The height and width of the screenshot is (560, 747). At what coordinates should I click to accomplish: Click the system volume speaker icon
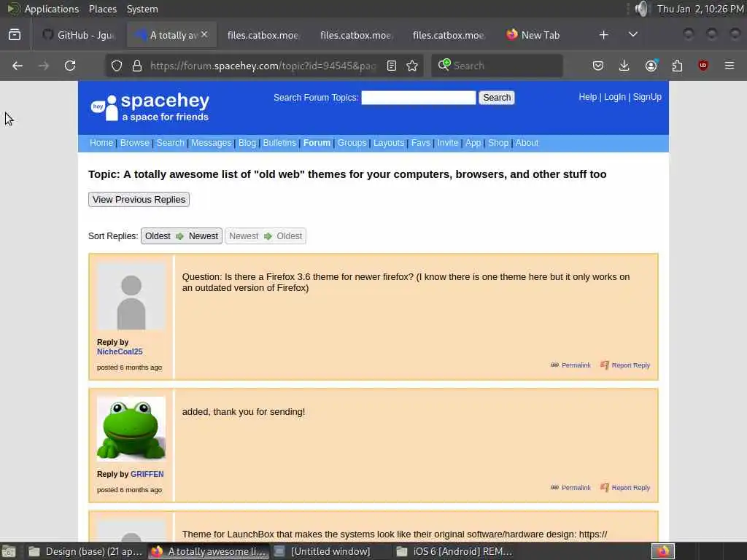(x=642, y=9)
